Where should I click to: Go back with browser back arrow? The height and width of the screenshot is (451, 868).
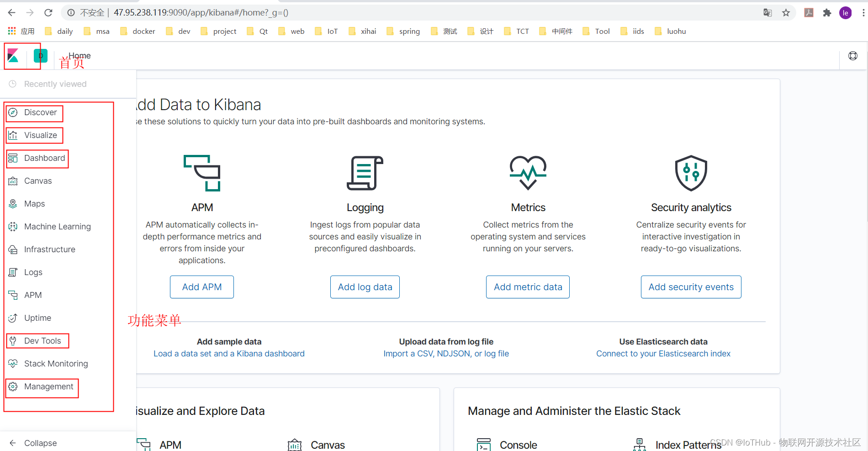tap(12, 13)
